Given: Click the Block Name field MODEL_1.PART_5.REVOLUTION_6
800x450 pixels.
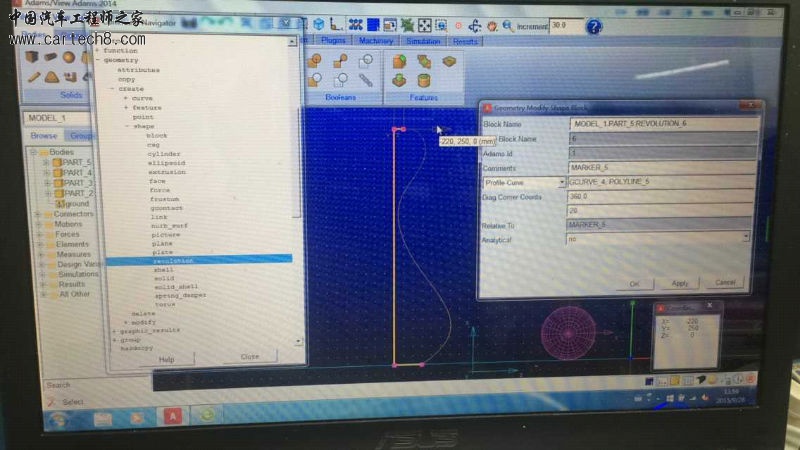Looking at the screenshot, I should (663, 123).
